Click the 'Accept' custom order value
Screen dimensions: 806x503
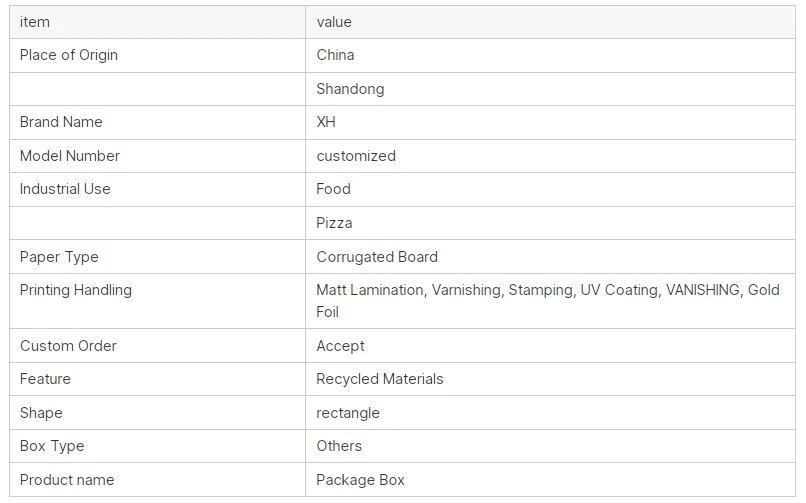coord(340,346)
